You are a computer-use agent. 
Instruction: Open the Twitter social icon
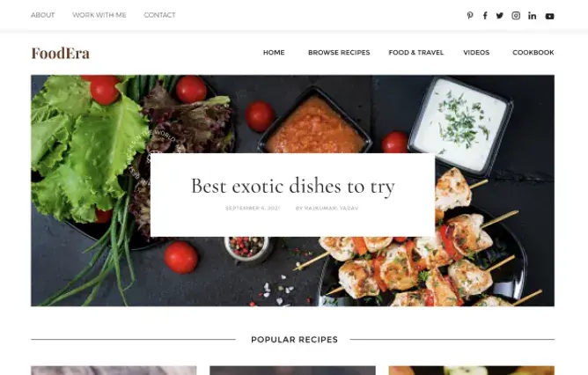pos(499,15)
